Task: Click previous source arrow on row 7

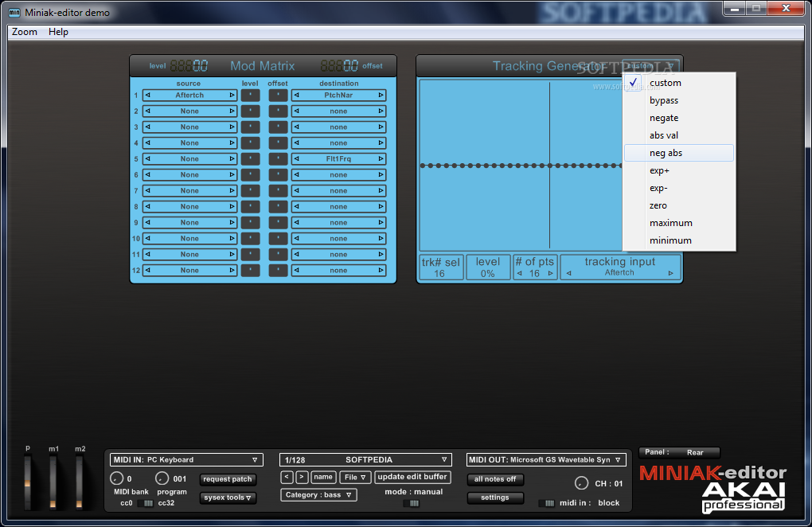Action: [x=147, y=190]
